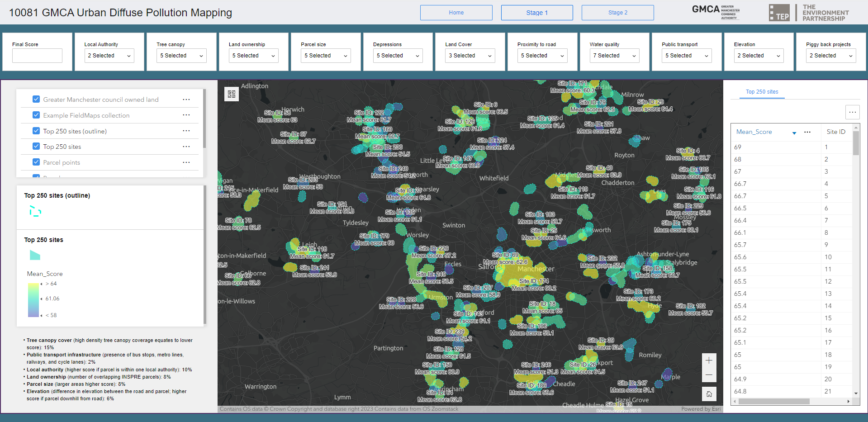Click the Mean_Score color ramp legend

pos(33,300)
